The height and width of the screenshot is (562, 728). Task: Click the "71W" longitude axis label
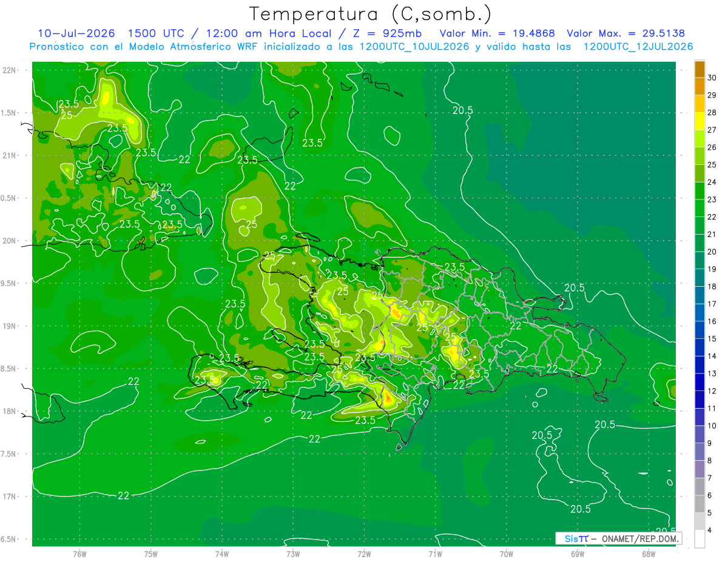tap(436, 554)
